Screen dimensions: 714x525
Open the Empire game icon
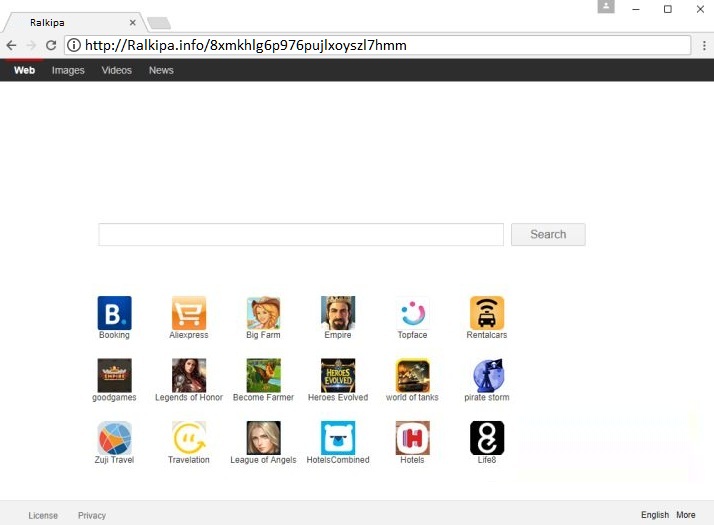point(338,313)
